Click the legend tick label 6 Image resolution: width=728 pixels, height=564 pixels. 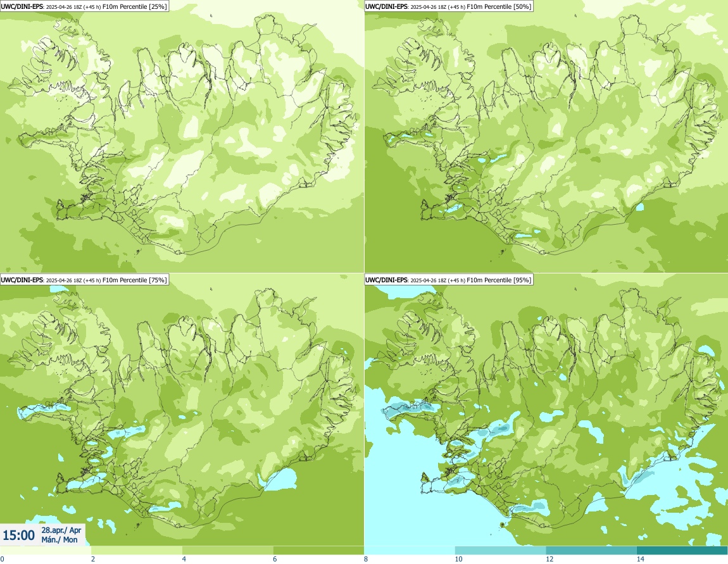(275, 559)
